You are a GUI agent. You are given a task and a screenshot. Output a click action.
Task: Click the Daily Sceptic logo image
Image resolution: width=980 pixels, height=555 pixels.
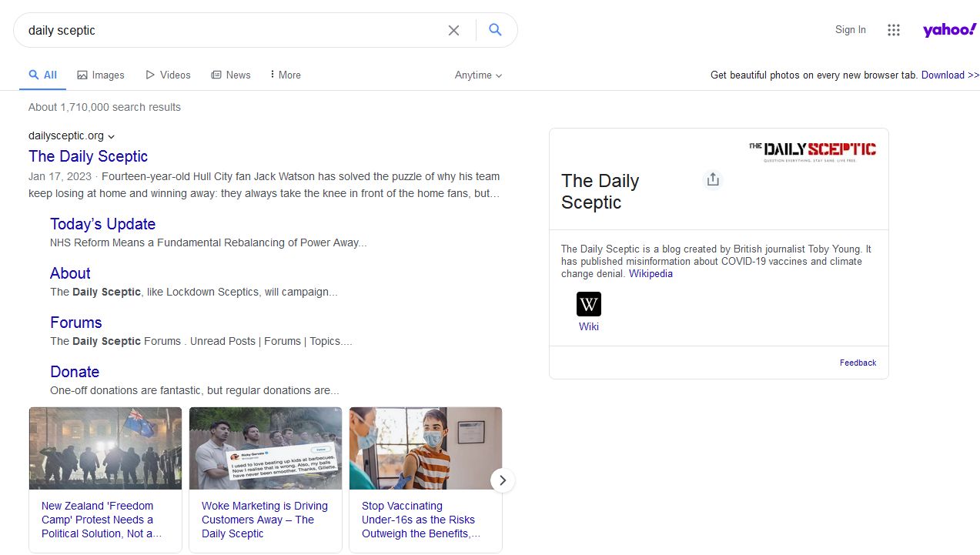(x=812, y=150)
